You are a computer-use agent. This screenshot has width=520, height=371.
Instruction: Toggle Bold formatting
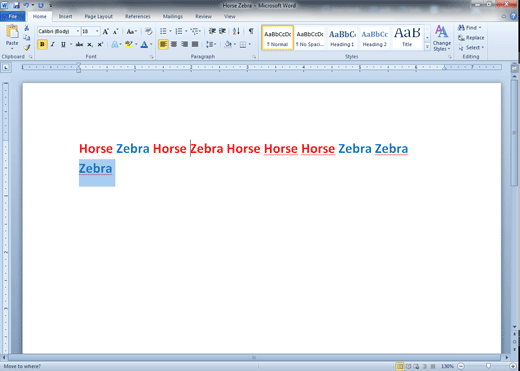coord(42,44)
